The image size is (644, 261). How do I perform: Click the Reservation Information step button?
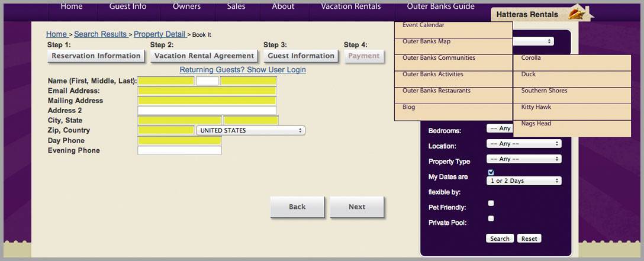[96, 56]
